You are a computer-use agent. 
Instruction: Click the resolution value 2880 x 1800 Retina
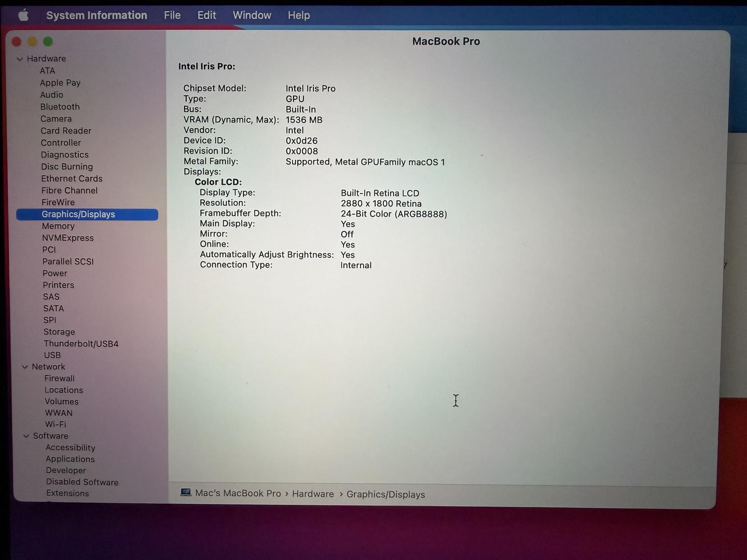[x=381, y=204]
